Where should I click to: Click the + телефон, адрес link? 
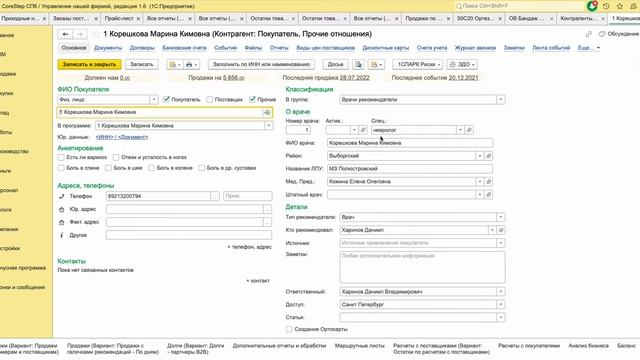click(x=249, y=247)
